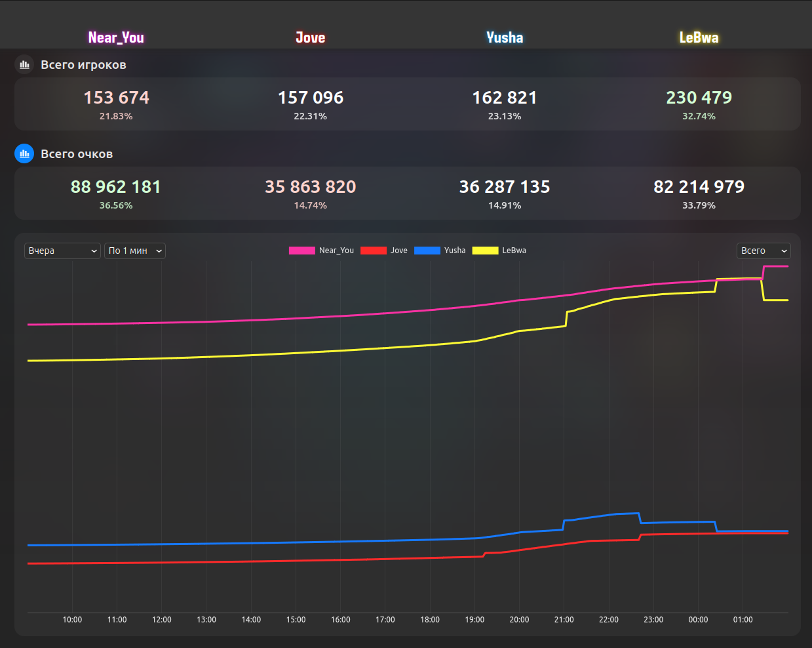
Task: Expand the Всего metric dropdown
Action: (x=763, y=251)
